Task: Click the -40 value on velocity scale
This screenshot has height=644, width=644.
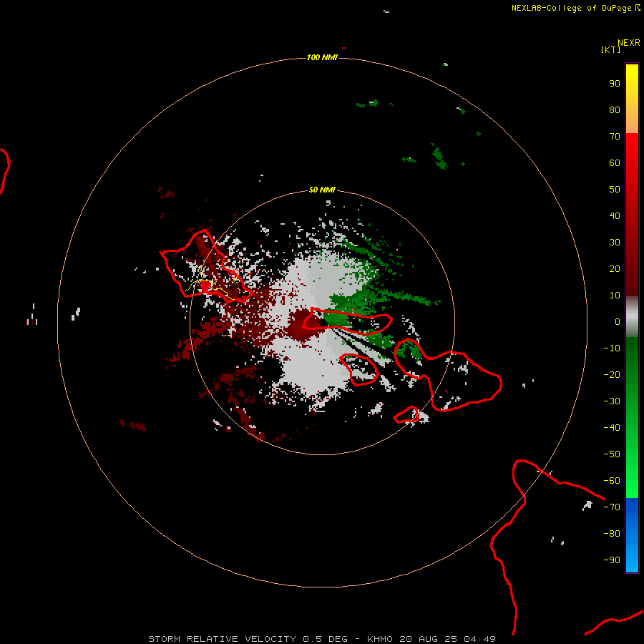Action: tap(612, 428)
